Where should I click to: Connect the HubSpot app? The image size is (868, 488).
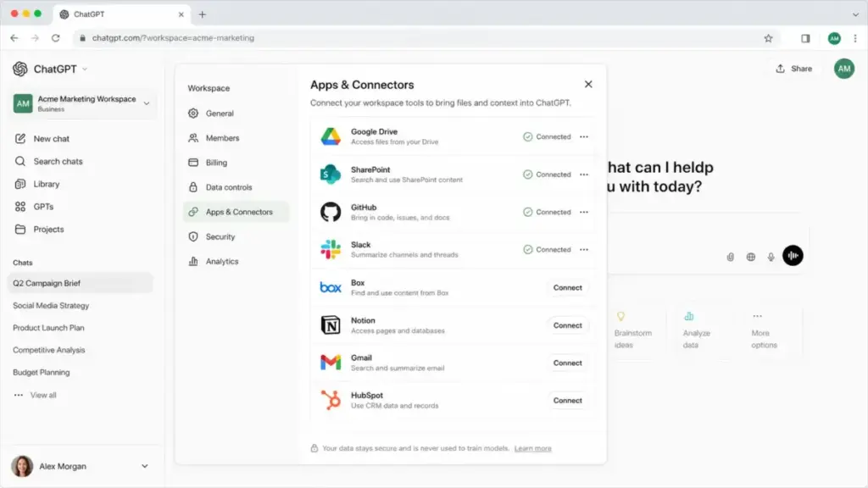[567, 401]
